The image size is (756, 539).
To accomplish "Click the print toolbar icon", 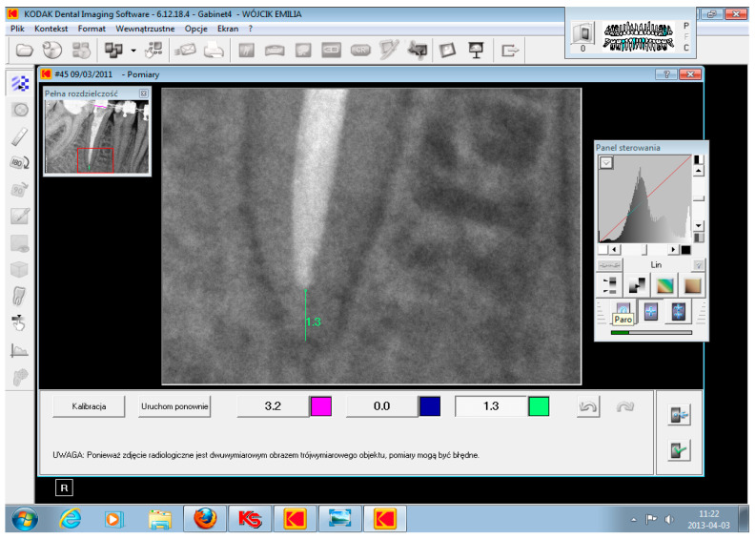I will pos(215,50).
